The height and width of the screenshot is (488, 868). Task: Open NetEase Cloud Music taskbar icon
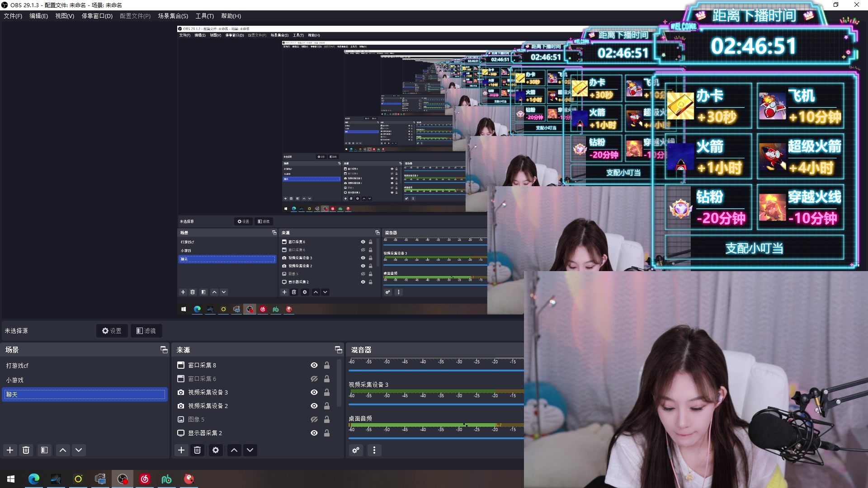click(145, 479)
